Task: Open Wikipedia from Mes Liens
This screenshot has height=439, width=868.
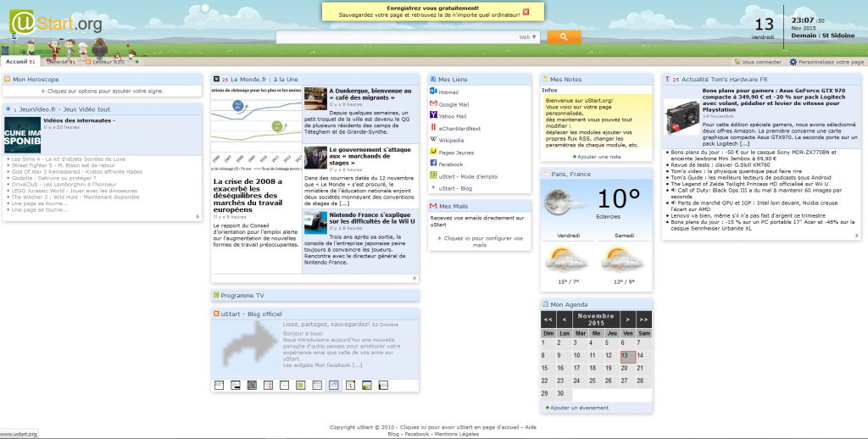Action: pyautogui.click(x=451, y=140)
